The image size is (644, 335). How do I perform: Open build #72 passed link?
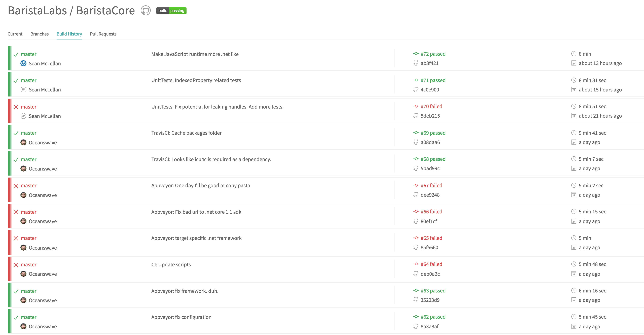point(433,54)
